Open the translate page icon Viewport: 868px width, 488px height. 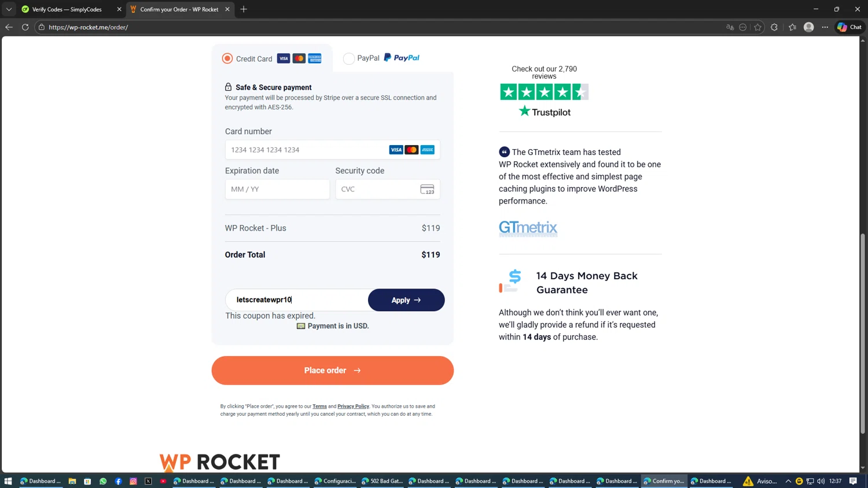[x=730, y=27]
